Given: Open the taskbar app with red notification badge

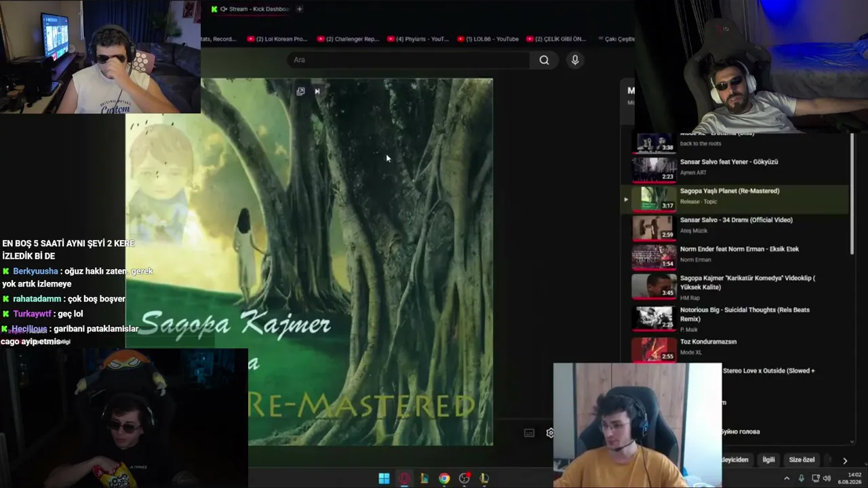Looking at the screenshot, I should click(x=465, y=479).
